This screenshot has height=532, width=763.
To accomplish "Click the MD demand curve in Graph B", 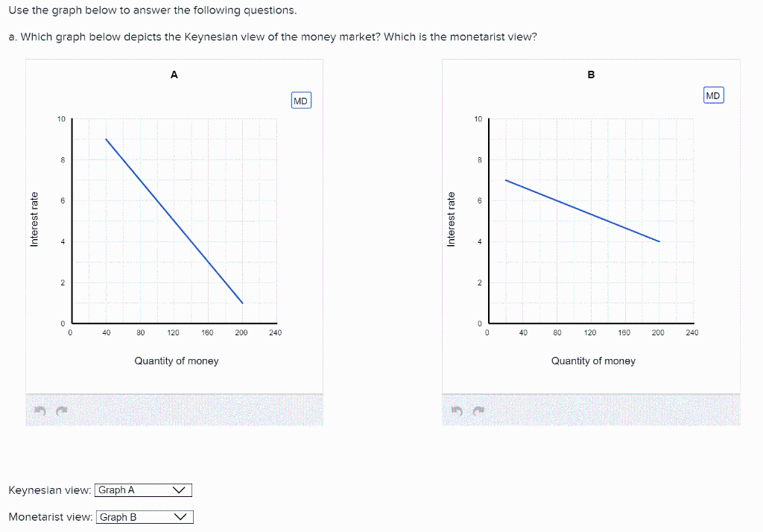I will pyautogui.click(x=581, y=209).
